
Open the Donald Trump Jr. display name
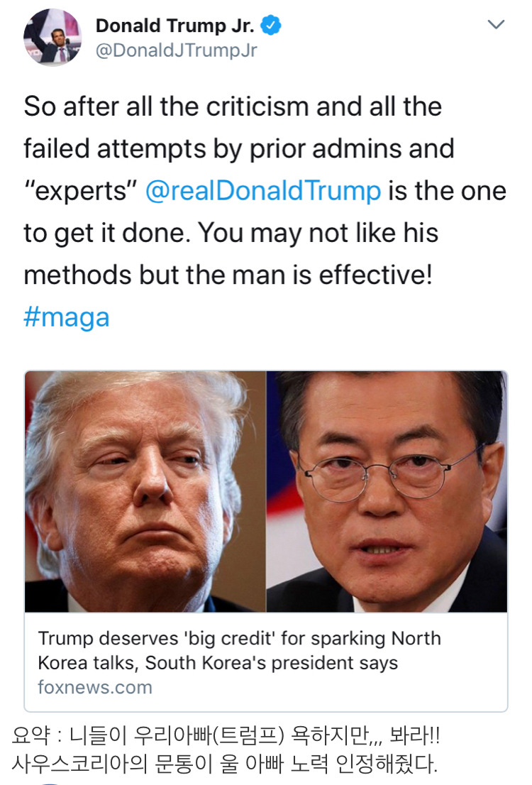(174, 25)
